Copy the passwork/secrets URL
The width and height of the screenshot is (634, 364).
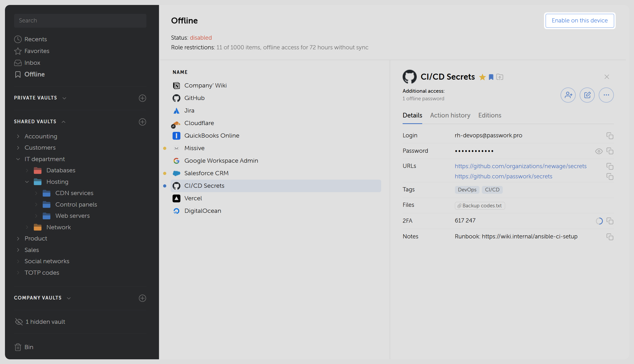tap(610, 177)
